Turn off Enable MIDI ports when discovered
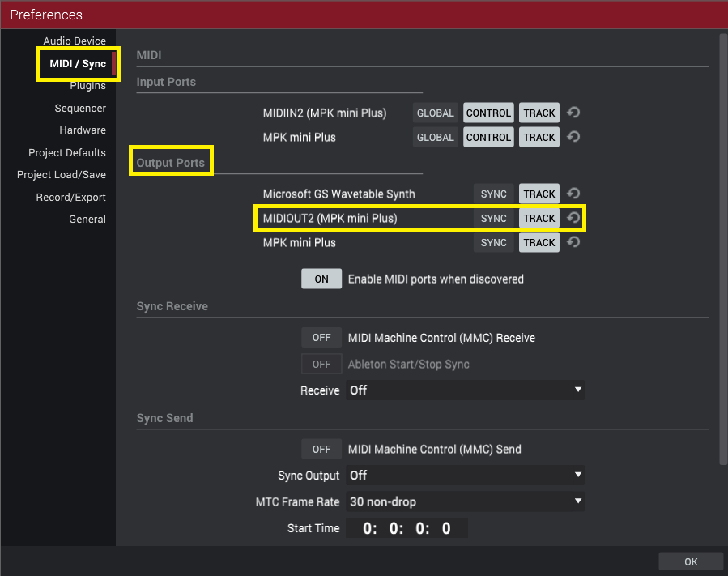This screenshot has width=728, height=576. coord(321,279)
